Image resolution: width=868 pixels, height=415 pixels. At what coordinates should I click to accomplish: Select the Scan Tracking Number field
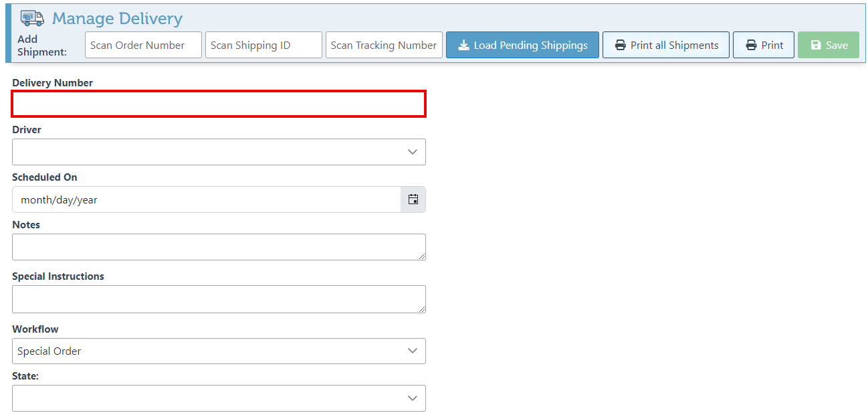tap(384, 46)
